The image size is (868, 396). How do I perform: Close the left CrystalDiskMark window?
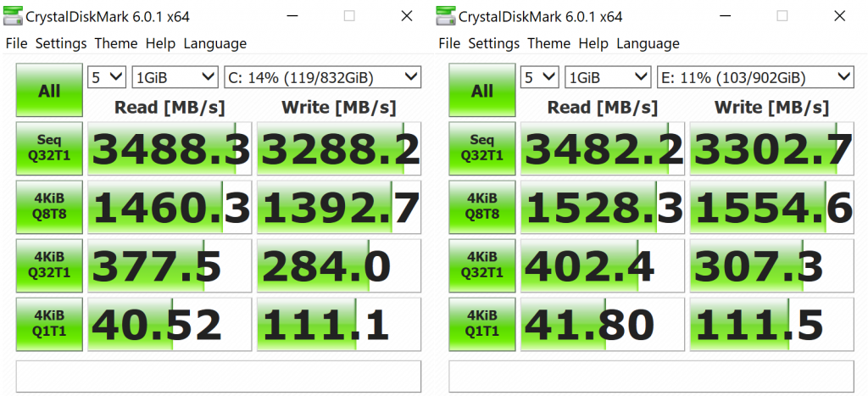point(406,16)
